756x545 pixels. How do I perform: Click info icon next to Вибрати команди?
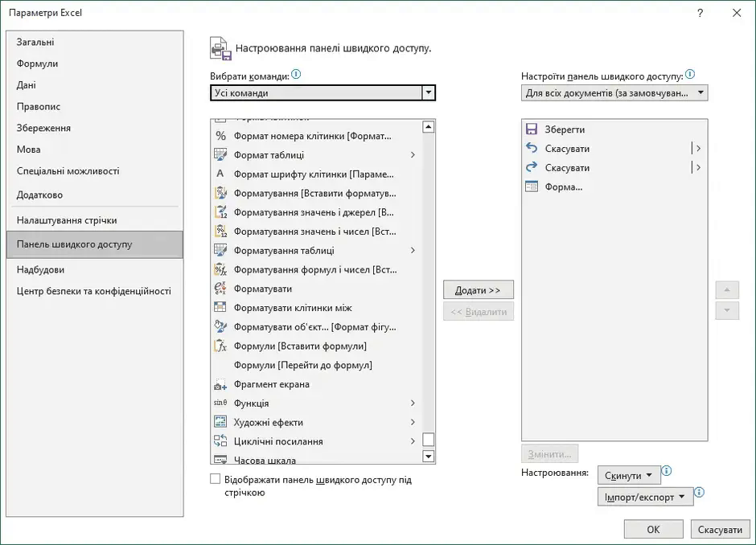[x=296, y=74]
